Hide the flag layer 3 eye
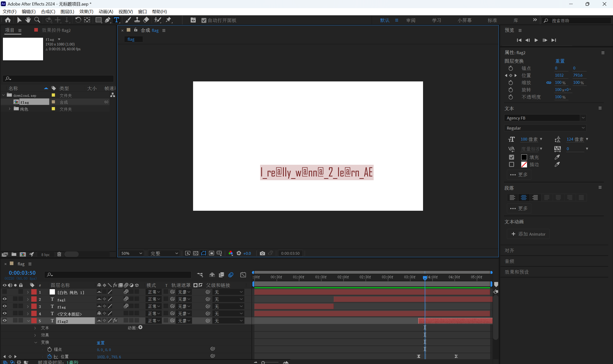The width and height of the screenshot is (613, 364). click(4, 306)
